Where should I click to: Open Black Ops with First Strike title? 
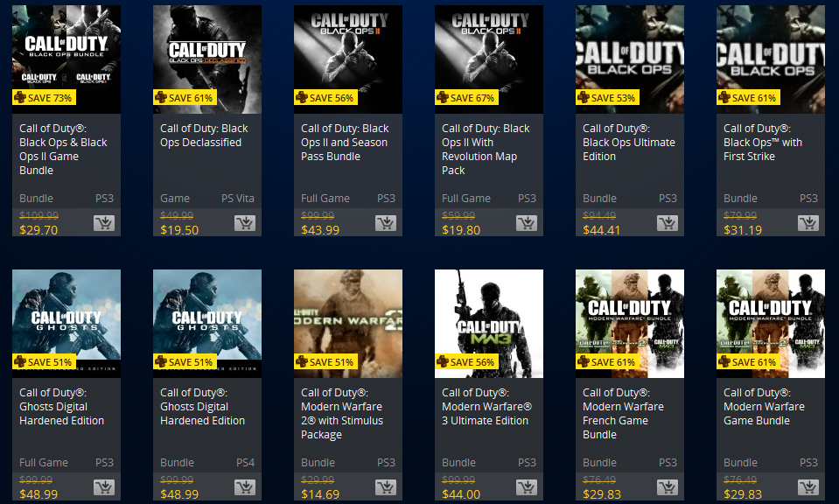(x=763, y=143)
